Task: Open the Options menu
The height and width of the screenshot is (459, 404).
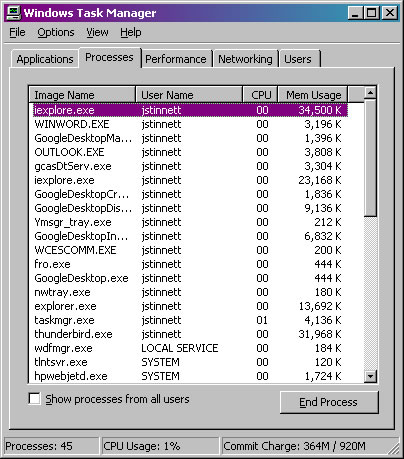Action: (56, 32)
